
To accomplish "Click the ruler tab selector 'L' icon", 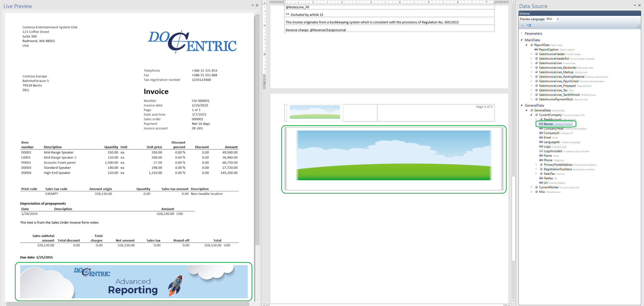I will pos(264,2).
